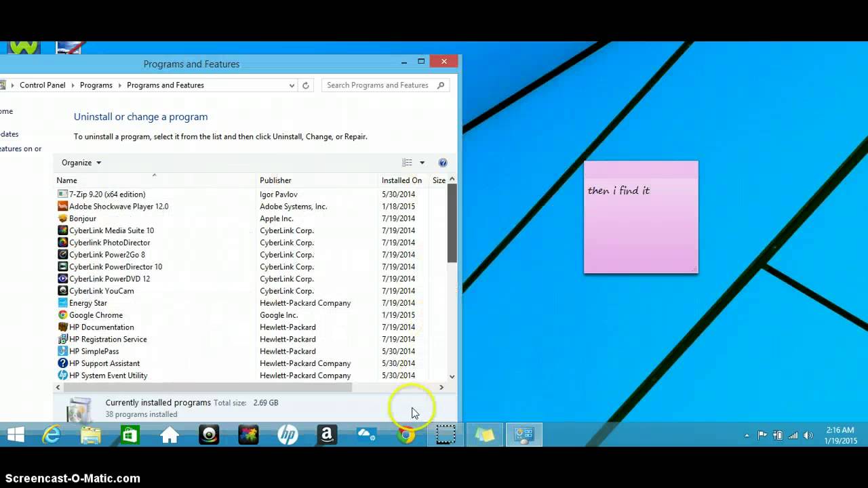Click the vertical scrollbar thumb

(x=452, y=223)
